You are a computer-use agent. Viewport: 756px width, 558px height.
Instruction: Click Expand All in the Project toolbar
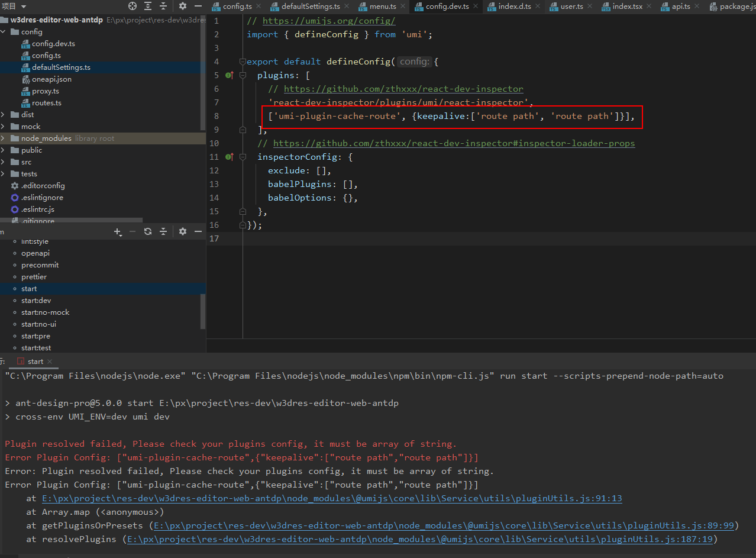click(147, 7)
